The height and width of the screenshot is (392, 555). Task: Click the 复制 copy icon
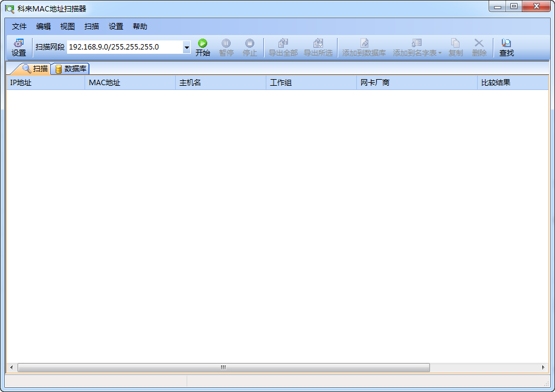pos(455,47)
